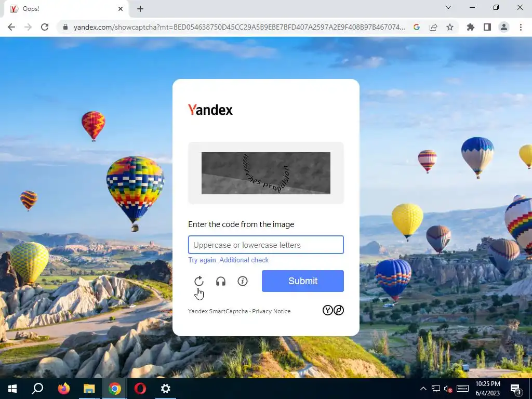Open the captcha info icon

pyautogui.click(x=242, y=281)
